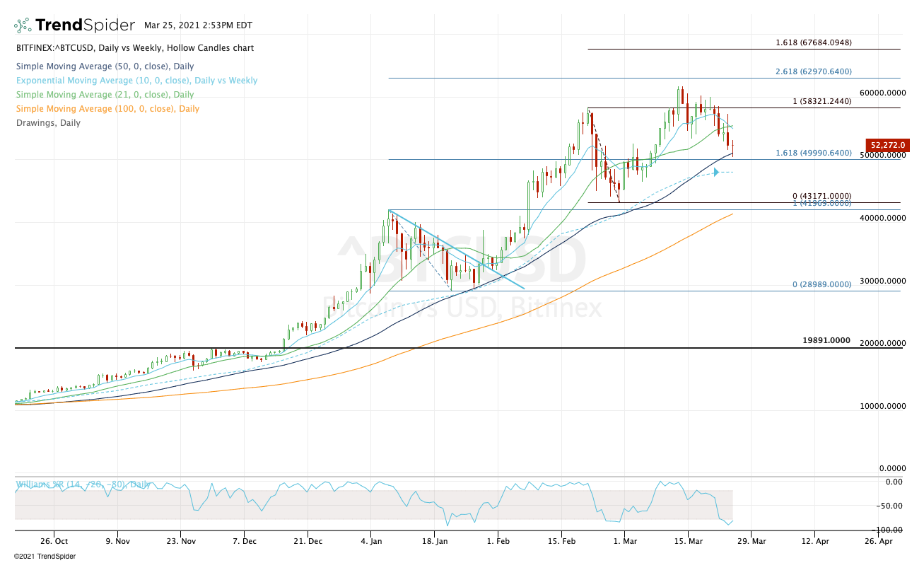Select the orange Simple Moving Average (100) legend

click(107, 109)
